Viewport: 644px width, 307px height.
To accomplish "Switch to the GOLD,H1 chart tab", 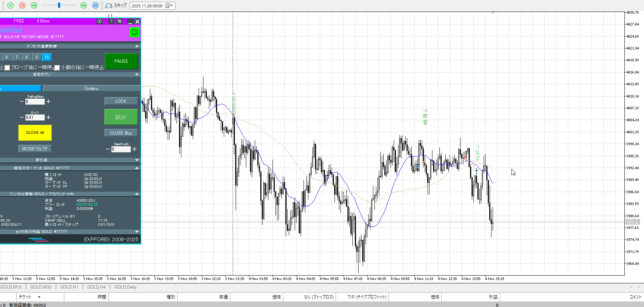I will (x=69, y=287).
